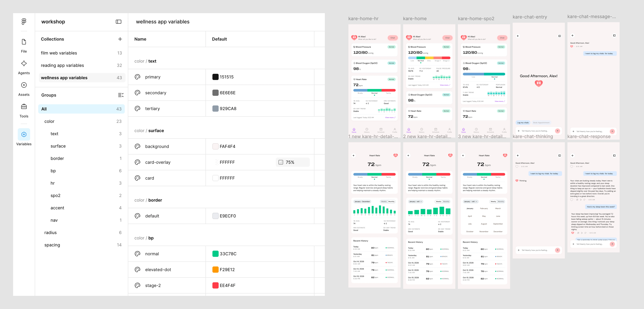This screenshot has height=309, width=644.
Task: Click Log my vitals chip button
Action: click(523, 122)
